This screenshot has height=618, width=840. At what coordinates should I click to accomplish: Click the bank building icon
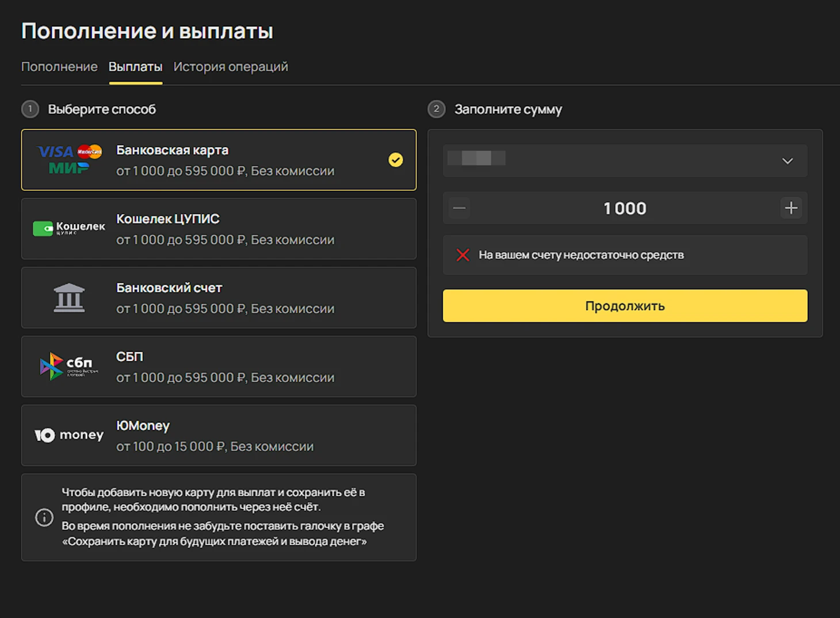point(69,298)
